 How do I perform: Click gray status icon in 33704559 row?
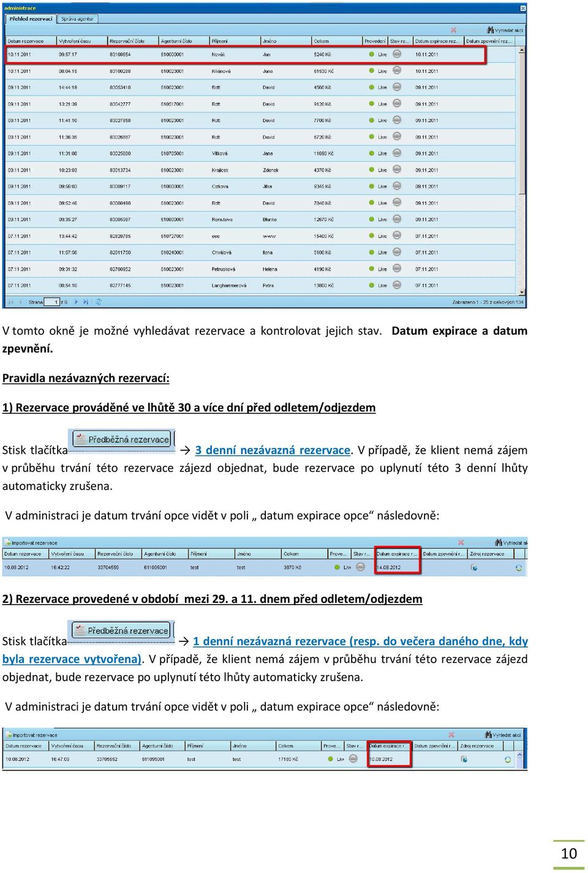[x=361, y=567]
